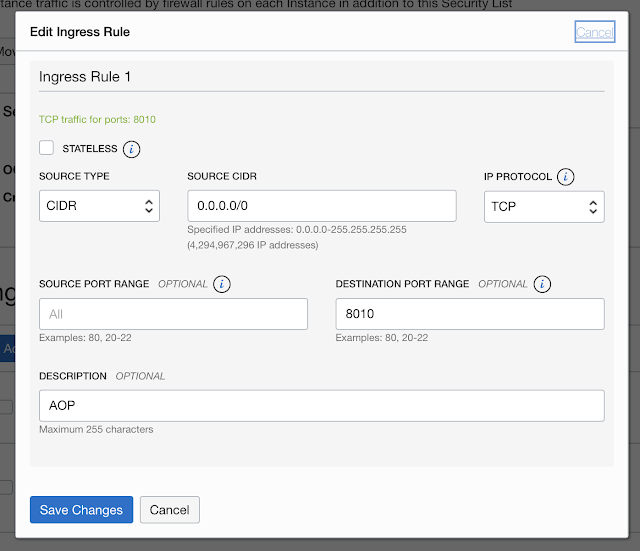640x551 pixels.
Task: Click the partially hidden blue button behind the dialog
Action: point(8,349)
